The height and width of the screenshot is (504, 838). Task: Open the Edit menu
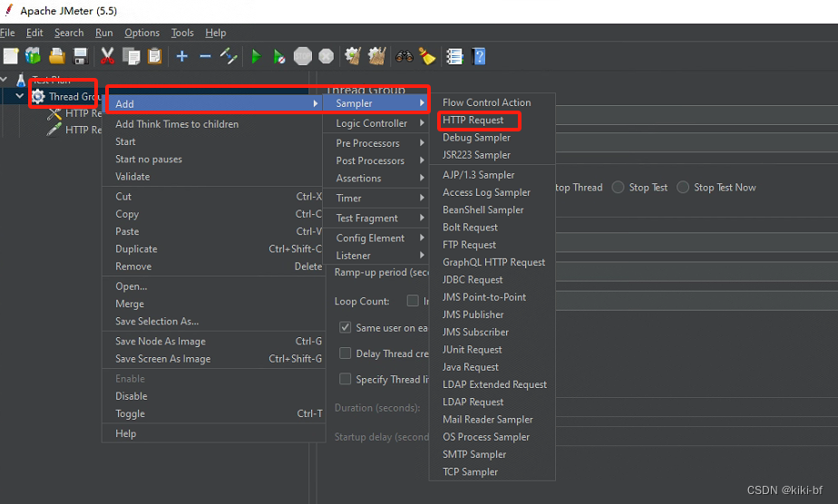click(34, 33)
